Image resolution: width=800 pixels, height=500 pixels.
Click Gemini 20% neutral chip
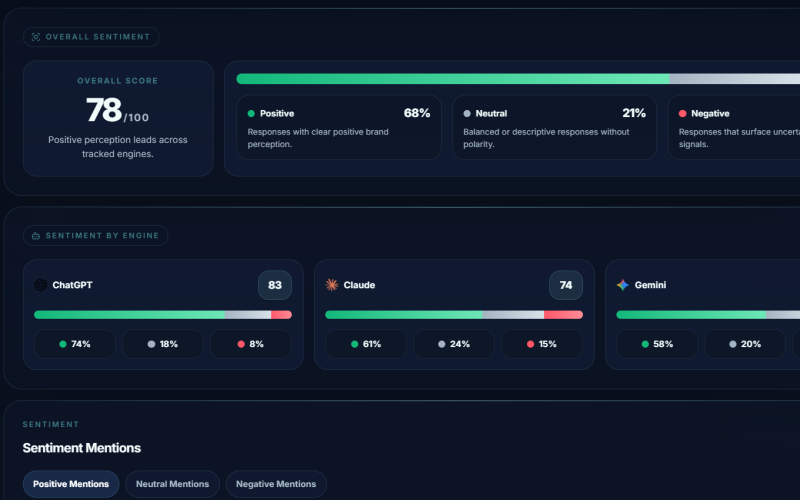[x=745, y=344]
